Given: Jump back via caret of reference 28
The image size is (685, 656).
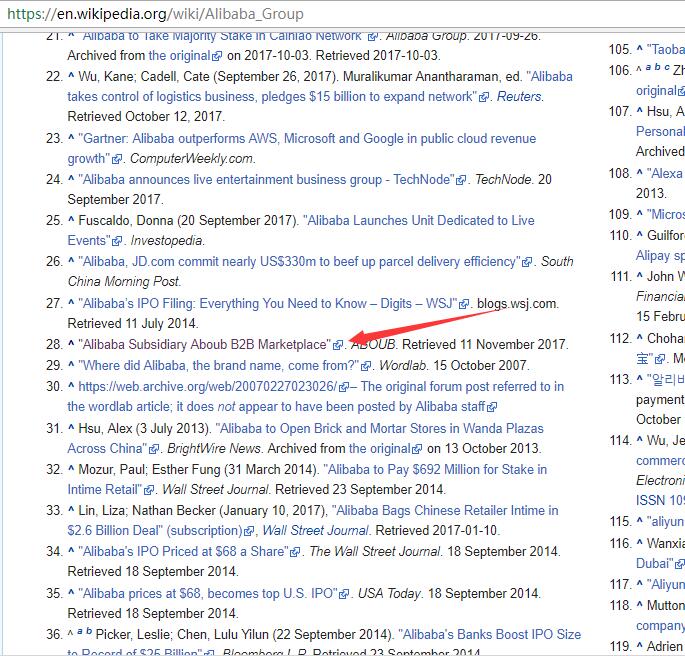Looking at the screenshot, I should coord(71,345).
